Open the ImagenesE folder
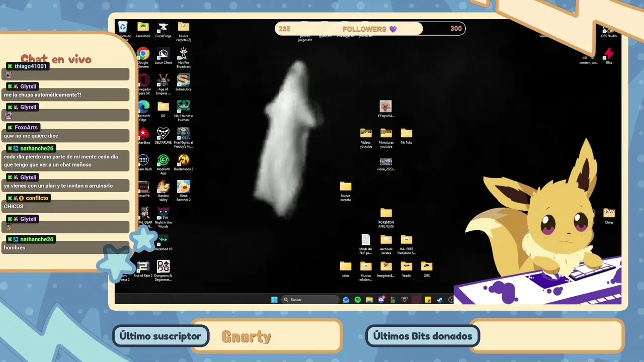The width and height of the screenshot is (644, 362). [386, 269]
